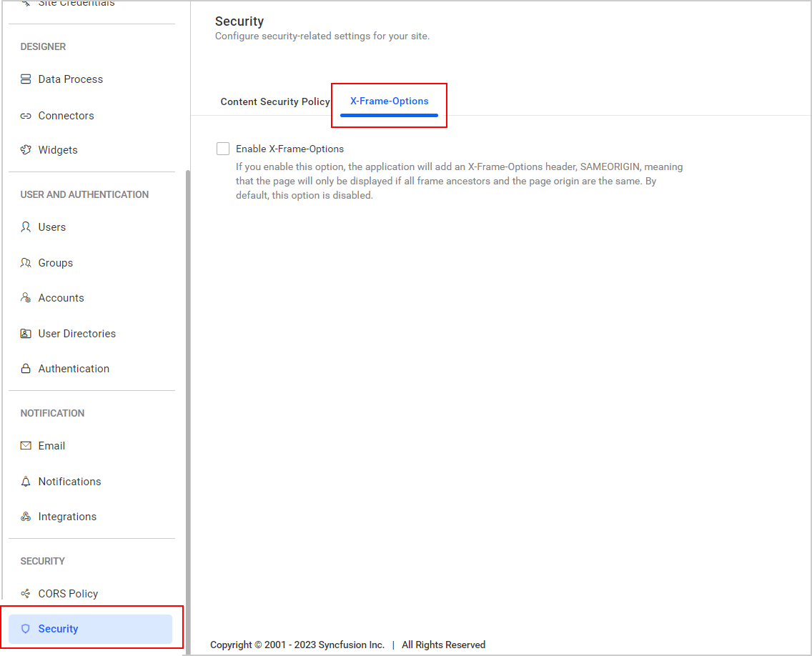Click the Connectors link icon

tap(26, 115)
